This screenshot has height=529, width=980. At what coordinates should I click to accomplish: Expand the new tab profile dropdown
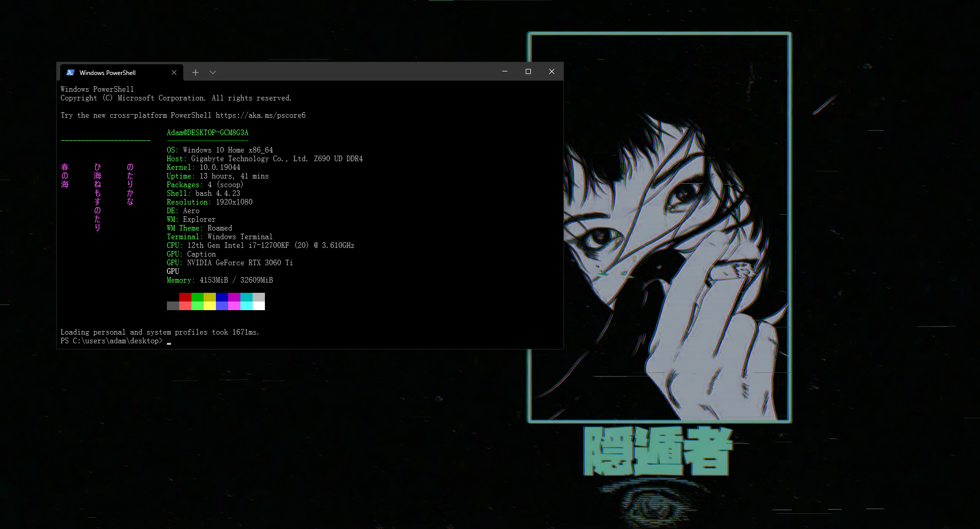pos(213,72)
